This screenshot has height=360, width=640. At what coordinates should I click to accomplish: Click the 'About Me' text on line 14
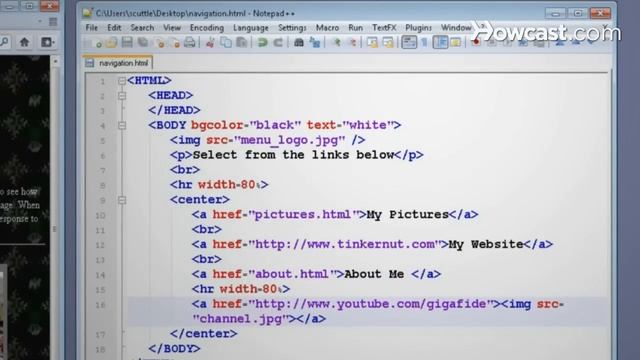pos(374,274)
